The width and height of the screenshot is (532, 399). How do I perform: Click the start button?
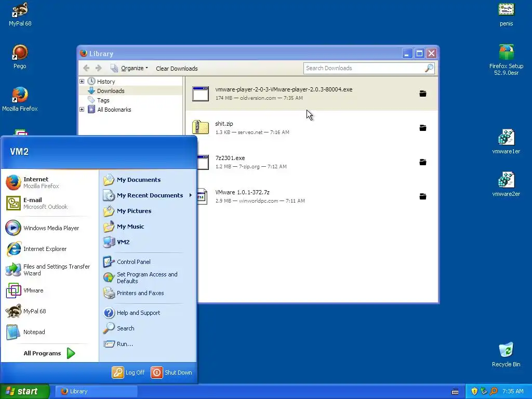[x=24, y=391]
